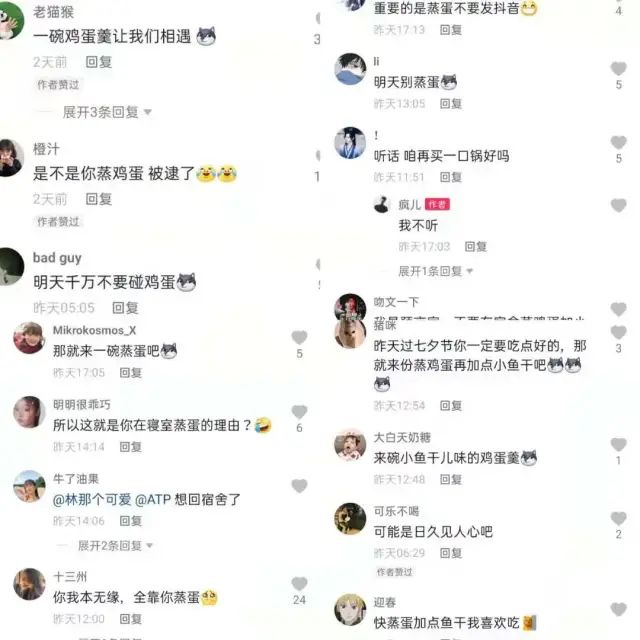Toggle like on 迎春's comment
This screenshot has height=640, width=640.
(x=618, y=609)
